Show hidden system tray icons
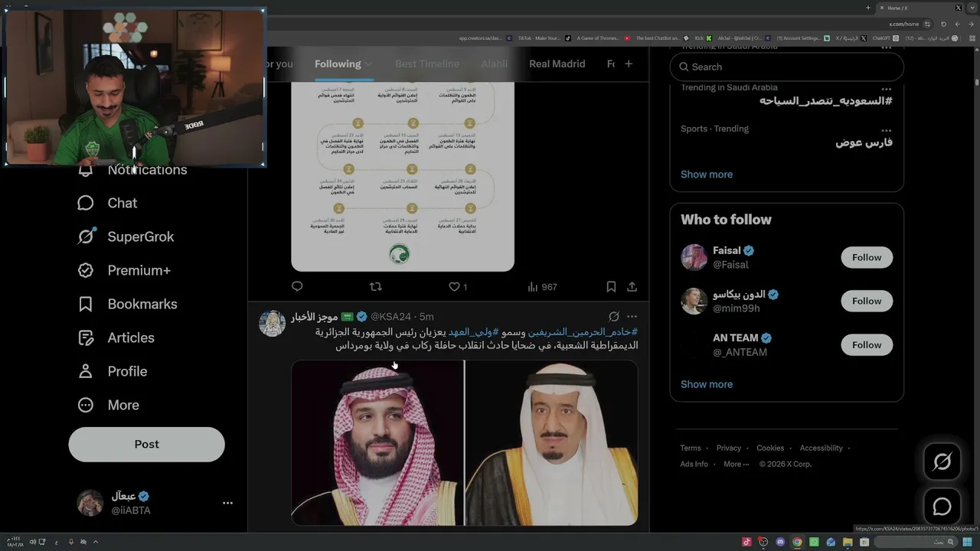The width and height of the screenshot is (980, 551). [x=96, y=542]
